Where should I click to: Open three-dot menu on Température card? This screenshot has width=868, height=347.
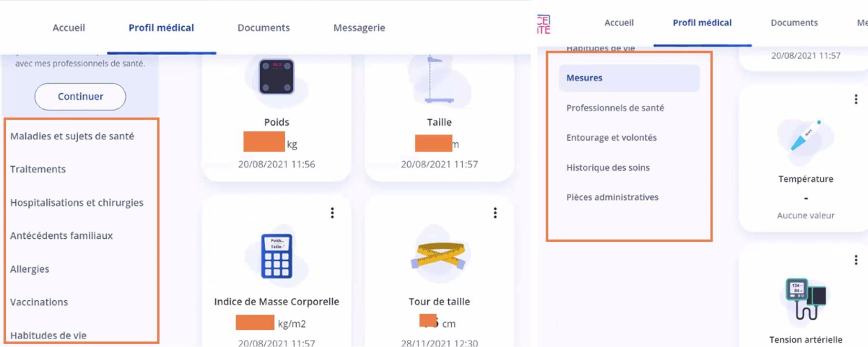click(x=856, y=99)
